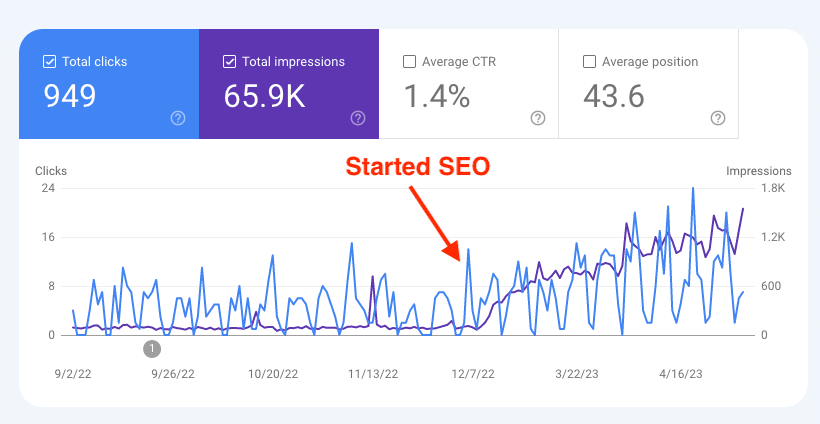
Task: Open the Average CTR help icon
Action: (x=538, y=119)
